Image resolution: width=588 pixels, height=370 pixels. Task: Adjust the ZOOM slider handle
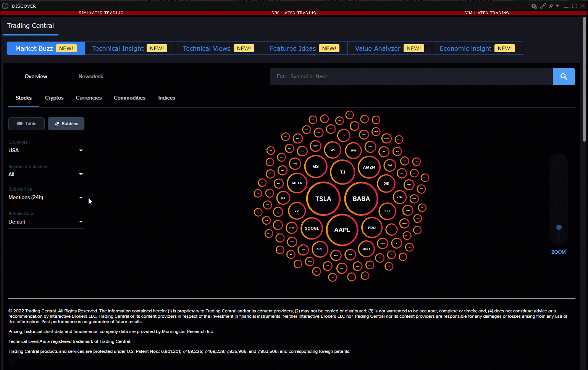click(559, 227)
